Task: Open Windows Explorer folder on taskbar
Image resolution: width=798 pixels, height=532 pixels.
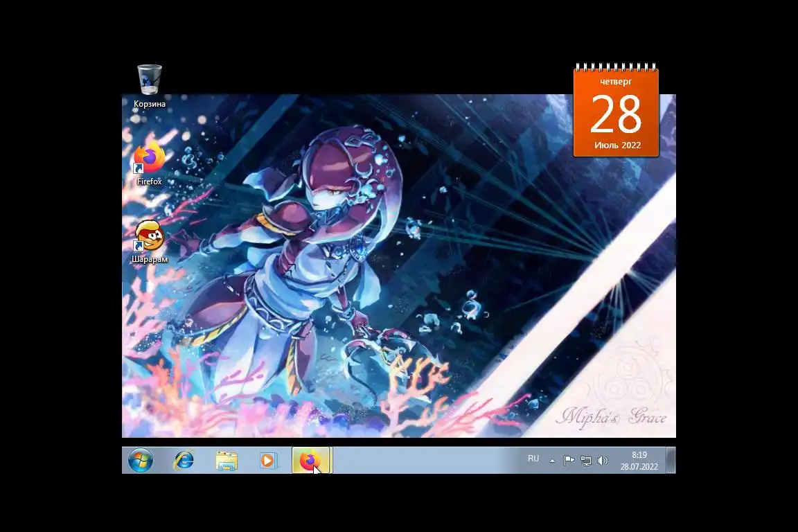Action: [x=227, y=460]
